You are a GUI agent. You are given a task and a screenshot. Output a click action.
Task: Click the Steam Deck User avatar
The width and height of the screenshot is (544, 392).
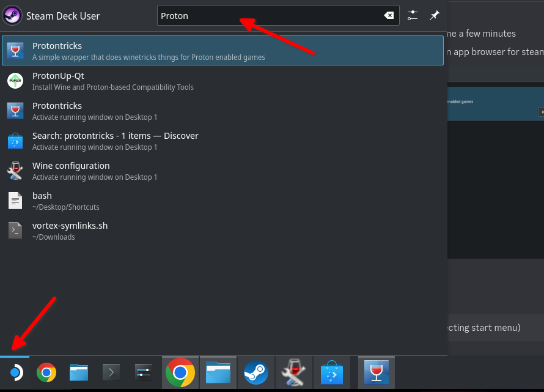[x=13, y=16]
